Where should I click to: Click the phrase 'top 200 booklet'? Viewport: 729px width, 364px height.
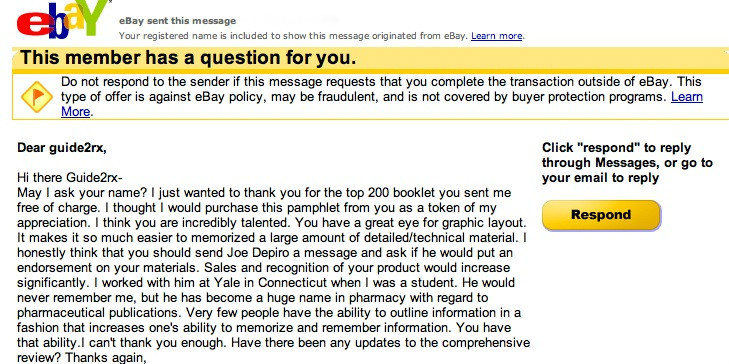(412, 193)
